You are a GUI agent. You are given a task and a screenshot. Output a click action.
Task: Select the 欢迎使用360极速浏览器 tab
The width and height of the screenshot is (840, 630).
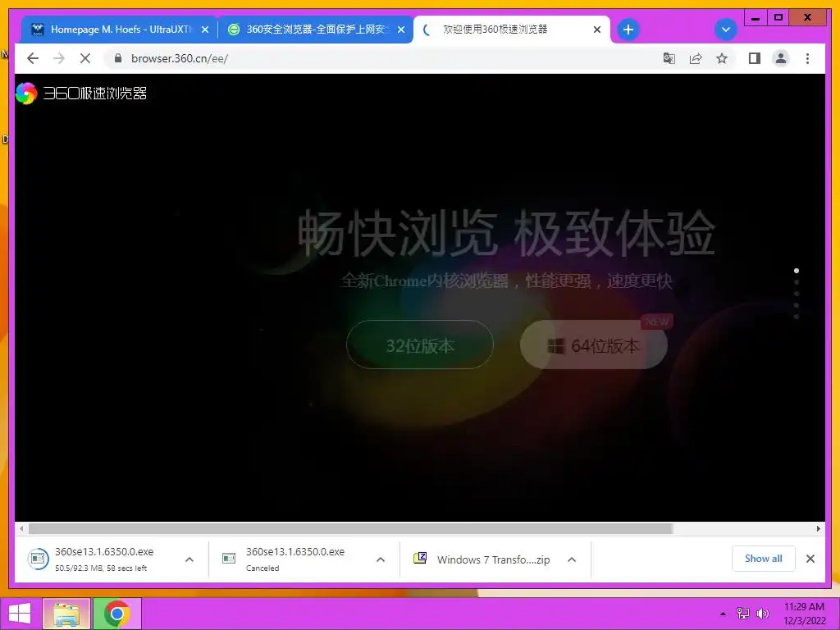[x=512, y=30]
